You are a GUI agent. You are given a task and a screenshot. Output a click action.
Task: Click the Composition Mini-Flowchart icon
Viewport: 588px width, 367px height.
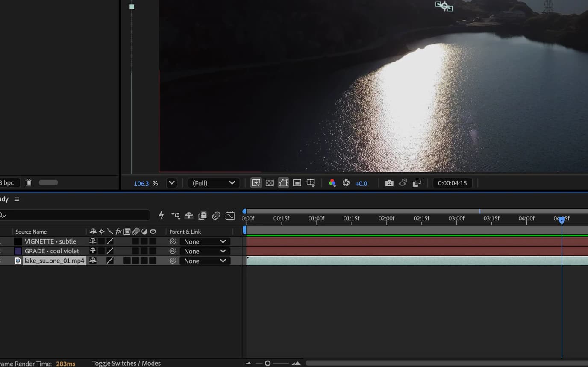pyautogui.click(x=175, y=216)
